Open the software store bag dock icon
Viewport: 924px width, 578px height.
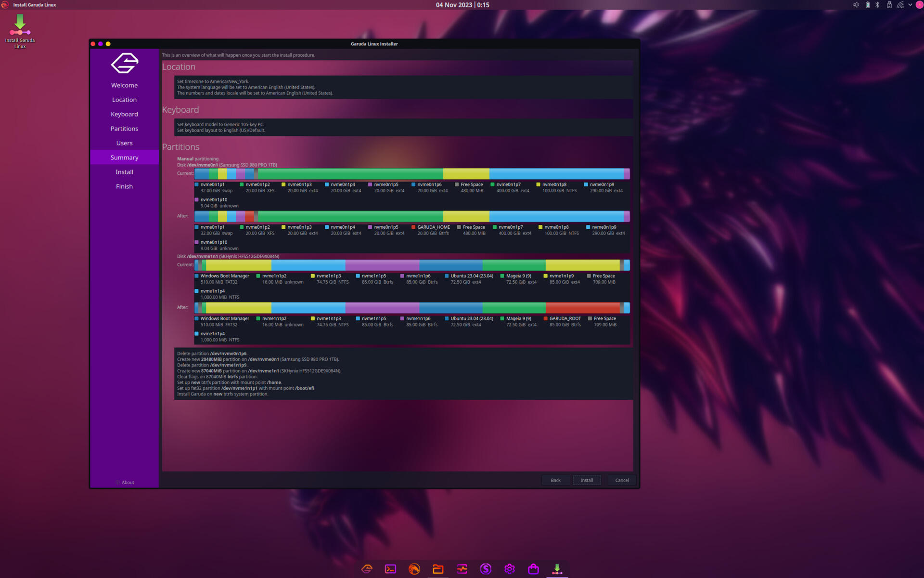[x=533, y=569]
